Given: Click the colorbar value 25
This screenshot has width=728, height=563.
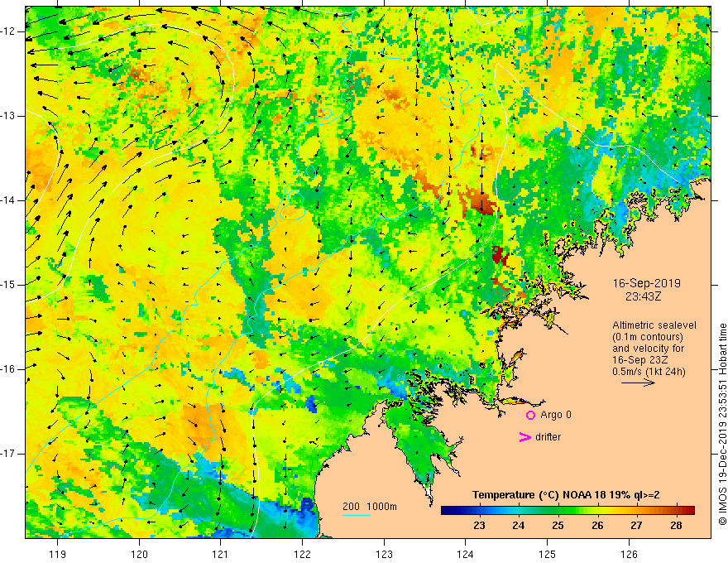Looking at the screenshot, I should pyautogui.click(x=558, y=526).
